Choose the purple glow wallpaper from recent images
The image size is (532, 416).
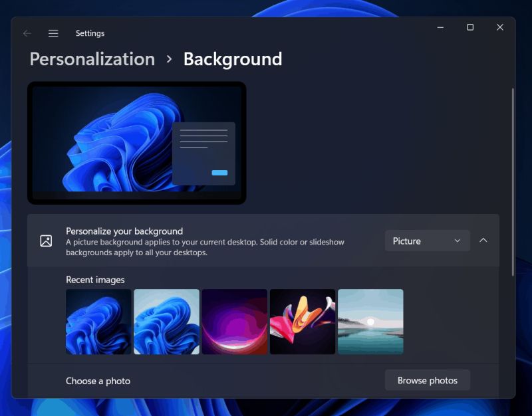235,321
